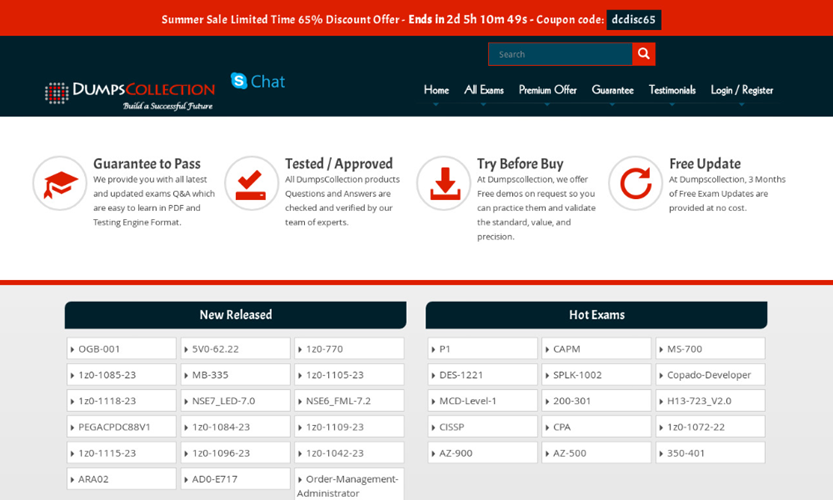Open the Testimonials menu
This screenshot has width=833, height=500.
[x=672, y=90]
